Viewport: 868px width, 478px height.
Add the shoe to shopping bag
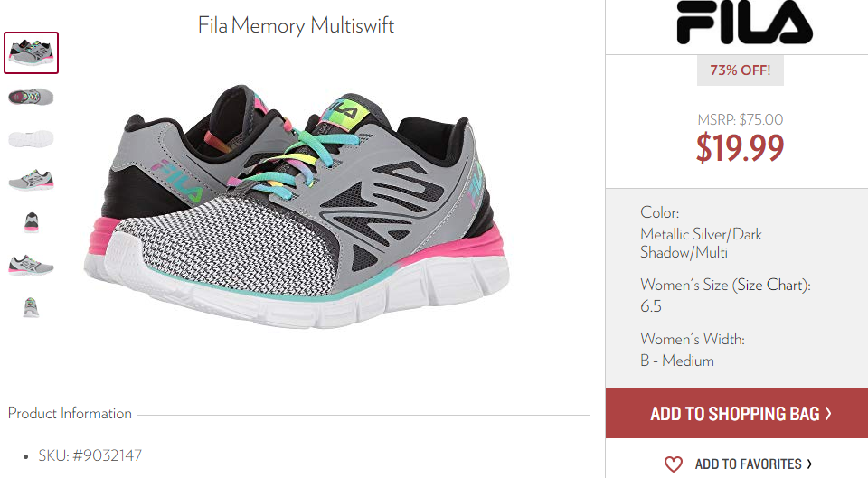[737, 413]
